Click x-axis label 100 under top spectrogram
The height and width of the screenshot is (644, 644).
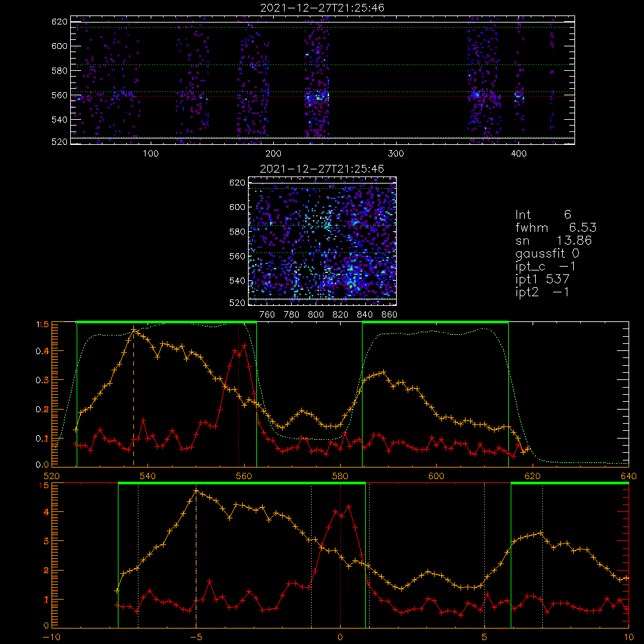(x=151, y=154)
